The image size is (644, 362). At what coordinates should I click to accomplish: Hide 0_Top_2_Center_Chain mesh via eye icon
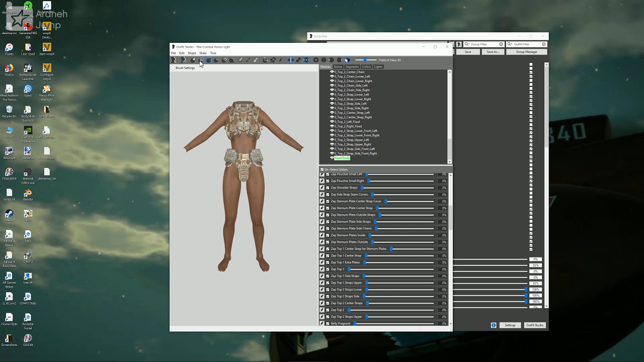coord(332,72)
